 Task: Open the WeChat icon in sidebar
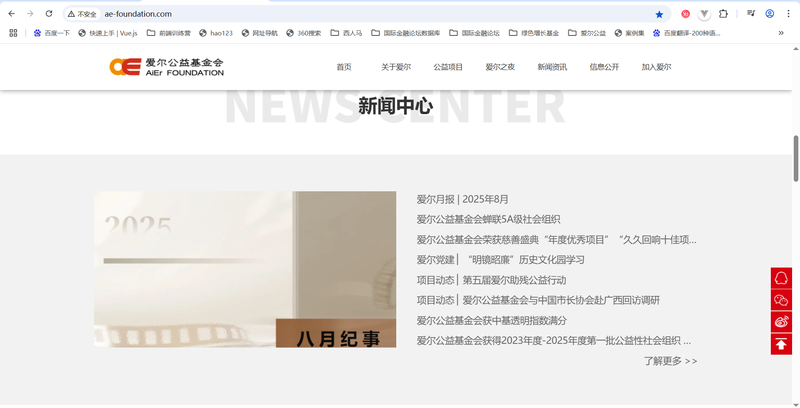click(x=781, y=300)
